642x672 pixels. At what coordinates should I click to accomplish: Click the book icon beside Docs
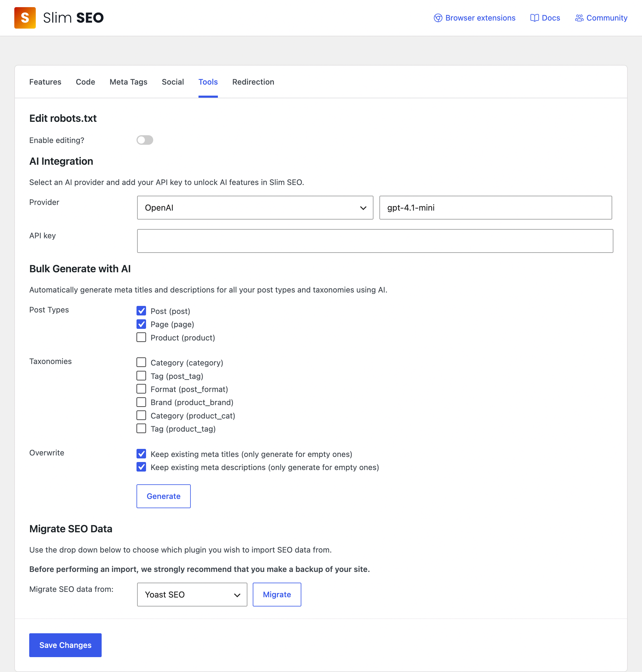(534, 18)
